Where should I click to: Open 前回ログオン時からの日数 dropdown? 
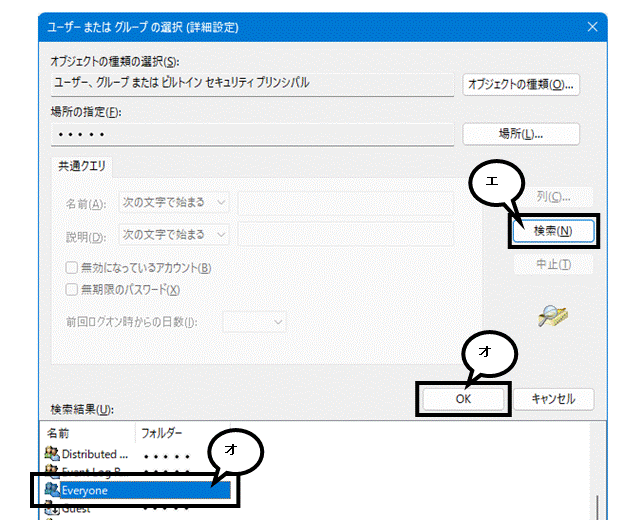click(254, 322)
